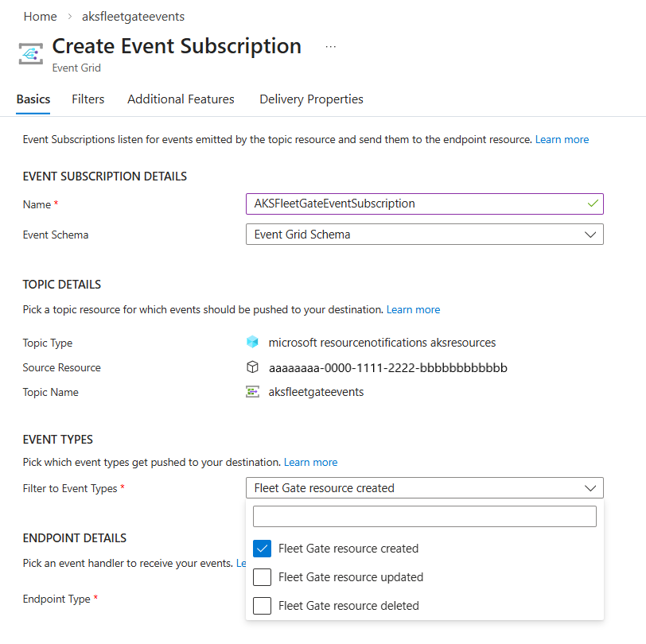Uncheck Fleet Gate resource created

click(x=263, y=549)
